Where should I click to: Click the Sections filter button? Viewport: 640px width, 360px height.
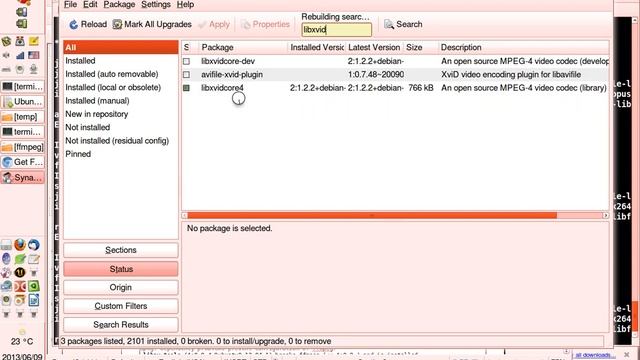pos(121,250)
